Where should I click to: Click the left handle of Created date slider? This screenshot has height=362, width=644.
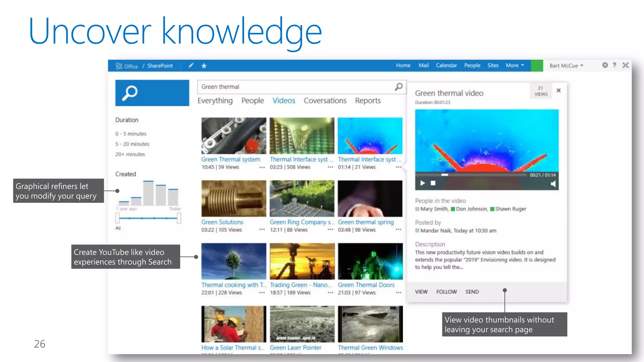tap(118, 218)
